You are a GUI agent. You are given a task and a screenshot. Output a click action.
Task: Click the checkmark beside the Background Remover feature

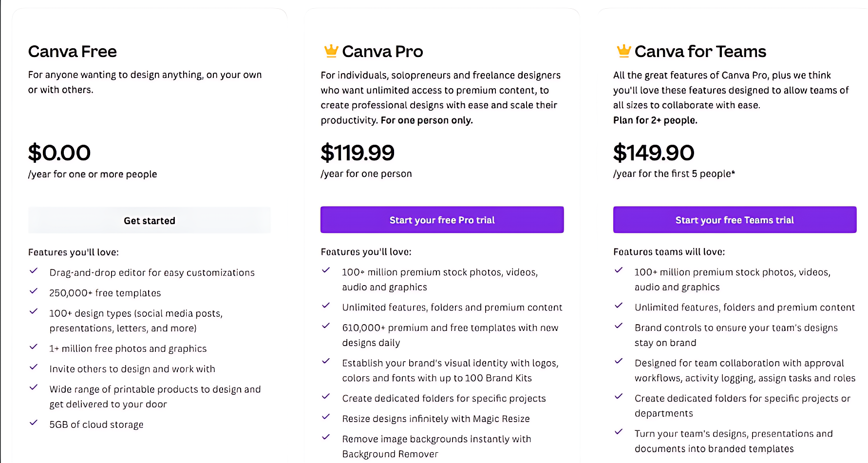(x=325, y=437)
